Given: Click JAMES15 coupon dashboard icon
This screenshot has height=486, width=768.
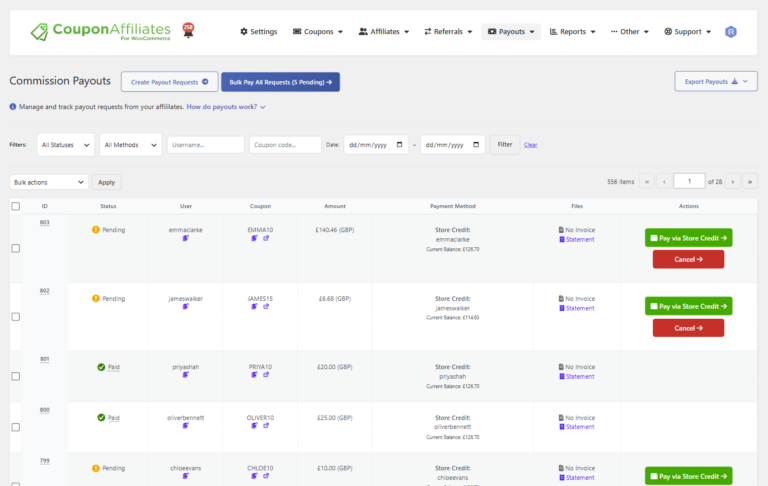Looking at the screenshot, I should pos(254,307).
